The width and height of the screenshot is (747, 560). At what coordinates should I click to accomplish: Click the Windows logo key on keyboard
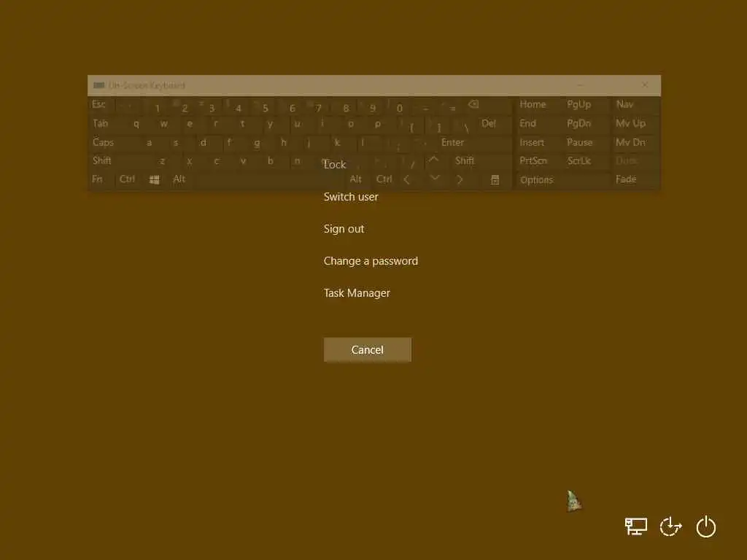click(x=155, y=179)
